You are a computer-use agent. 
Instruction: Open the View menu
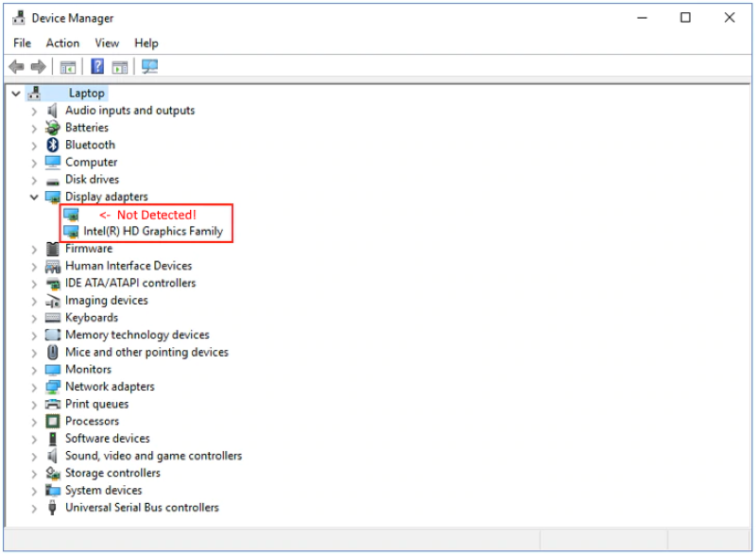coord(107,43)
